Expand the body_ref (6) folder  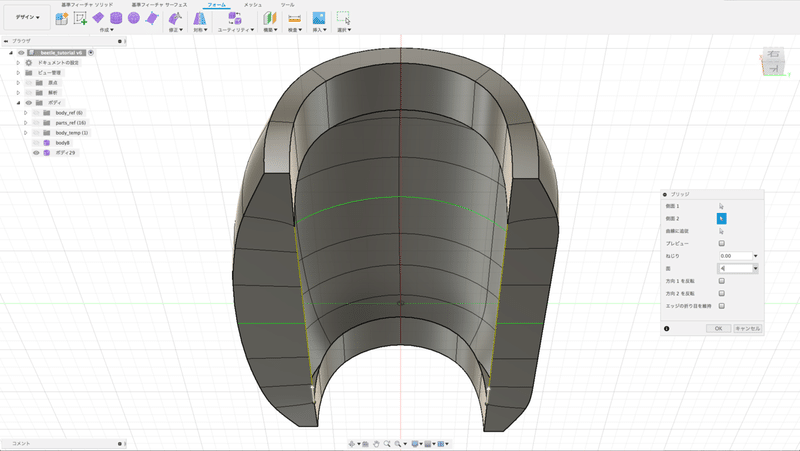pyautogui.click(x=25, y=113)
